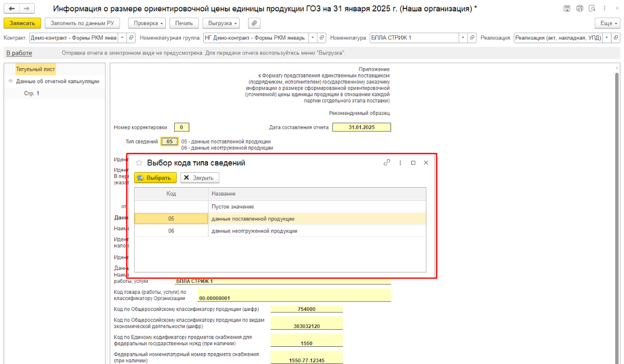Open the Контракт field's linked item icon
The image size is (624, 364).
coord(131,38)
